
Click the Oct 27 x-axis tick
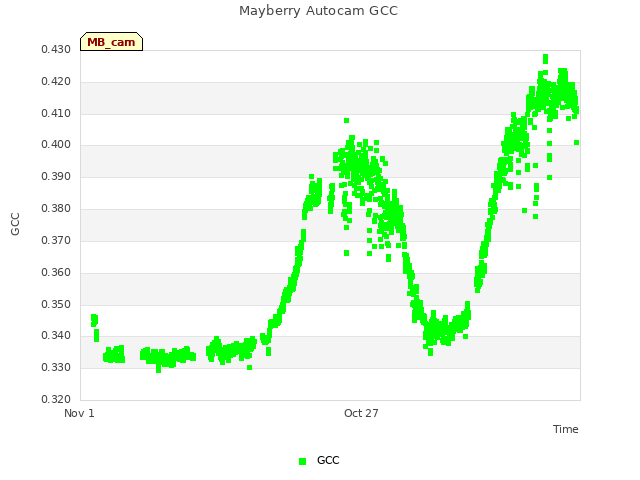click(361, 413)
